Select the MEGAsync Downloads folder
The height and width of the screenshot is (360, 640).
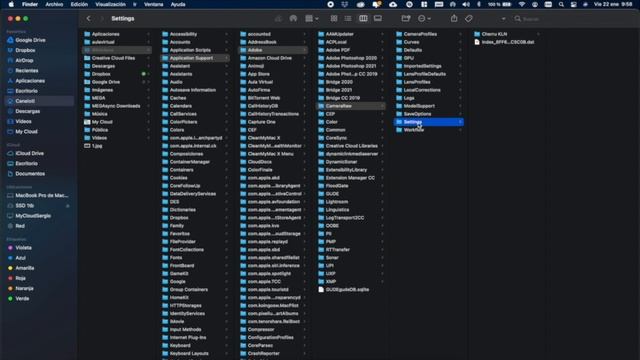117,106
